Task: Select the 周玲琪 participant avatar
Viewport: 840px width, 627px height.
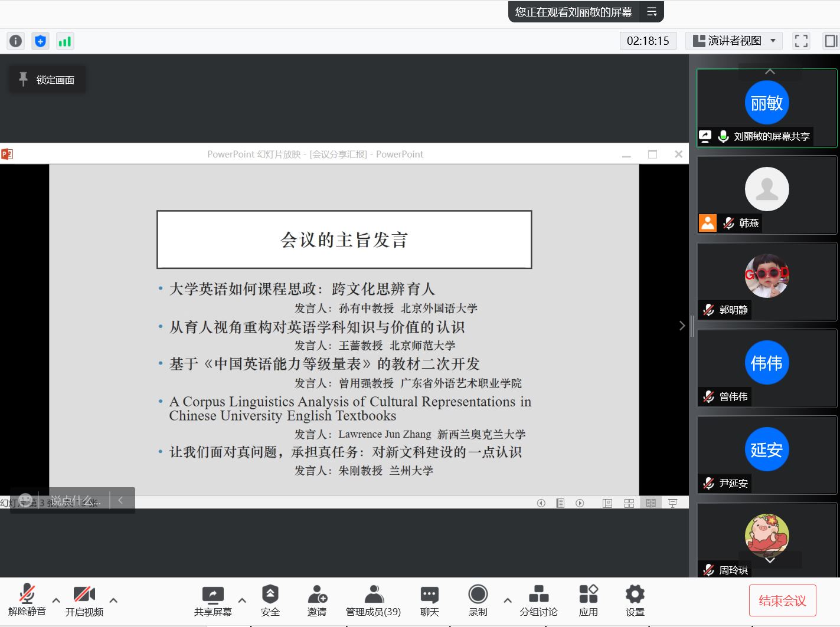Action: 767,536
